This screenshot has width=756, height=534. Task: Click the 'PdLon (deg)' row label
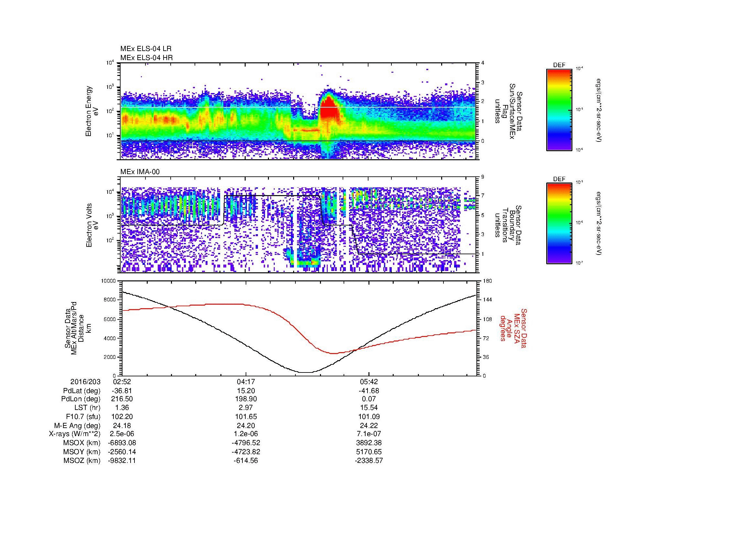click(x=81, y=399)
